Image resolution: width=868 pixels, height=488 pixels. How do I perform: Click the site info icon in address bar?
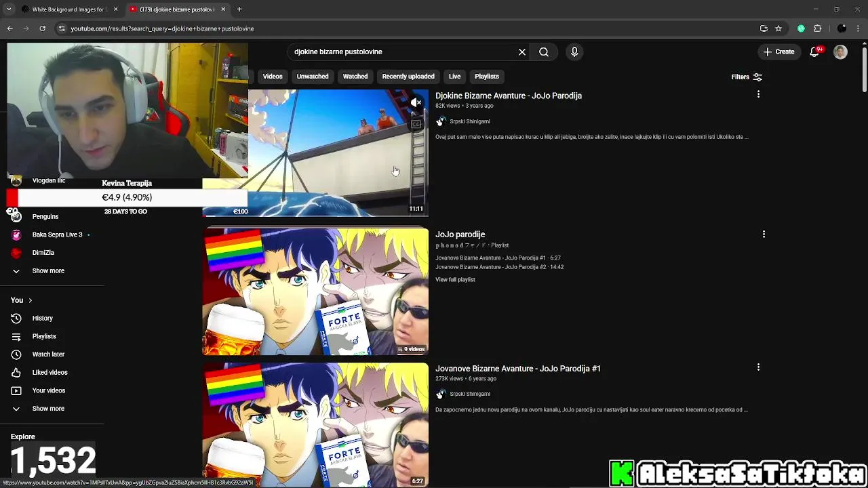coord(62,28)
